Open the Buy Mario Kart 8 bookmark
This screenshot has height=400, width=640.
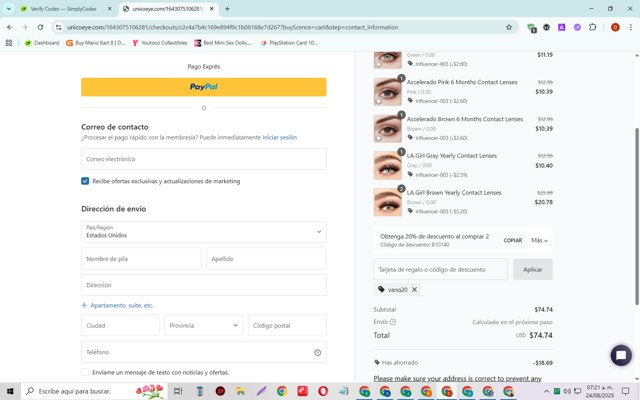[x=96, y=43]
